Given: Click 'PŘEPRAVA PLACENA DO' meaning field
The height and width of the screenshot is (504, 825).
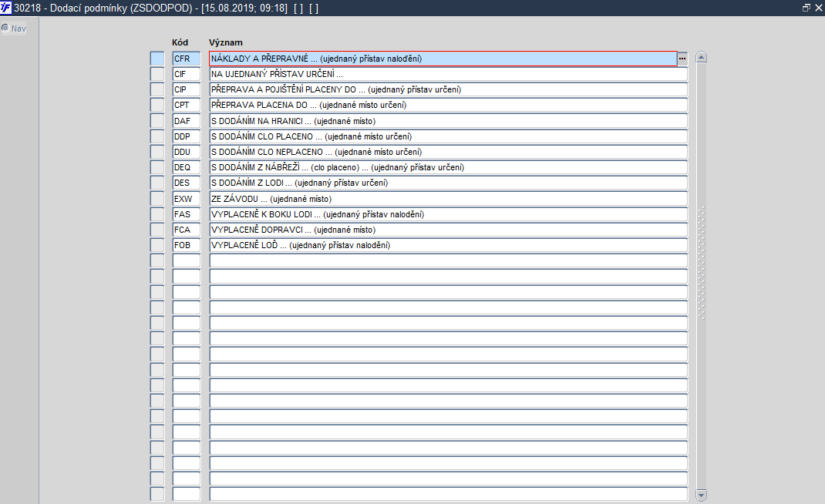Looking at the screenshot, I should click(448, 106).
